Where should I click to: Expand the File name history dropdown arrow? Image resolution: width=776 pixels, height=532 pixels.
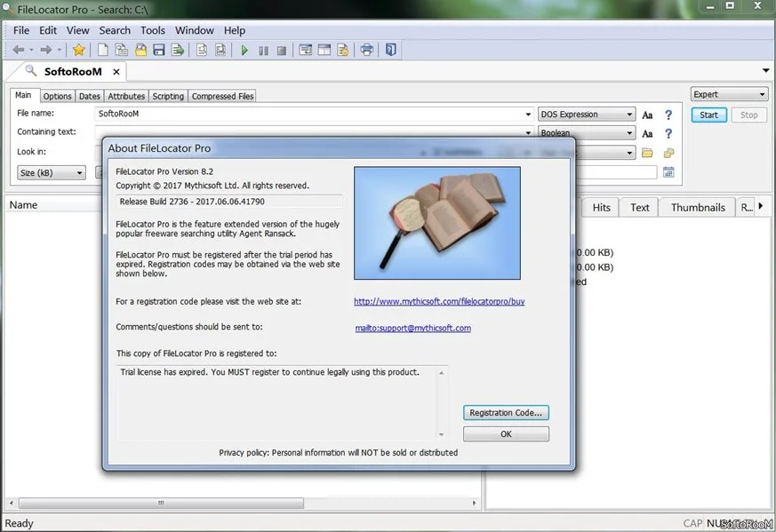(x=529, y=115)
